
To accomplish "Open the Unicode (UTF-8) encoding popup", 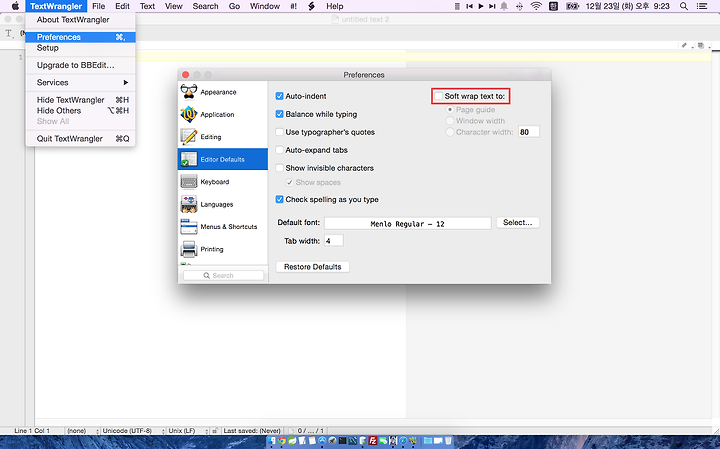I will click(x=133, y=431).
